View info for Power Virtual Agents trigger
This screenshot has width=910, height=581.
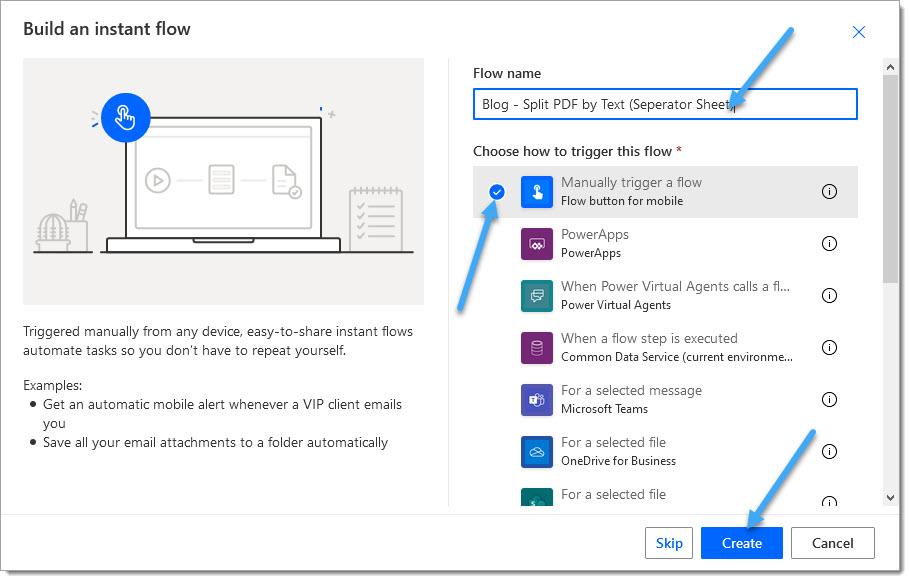coord(829,295)
